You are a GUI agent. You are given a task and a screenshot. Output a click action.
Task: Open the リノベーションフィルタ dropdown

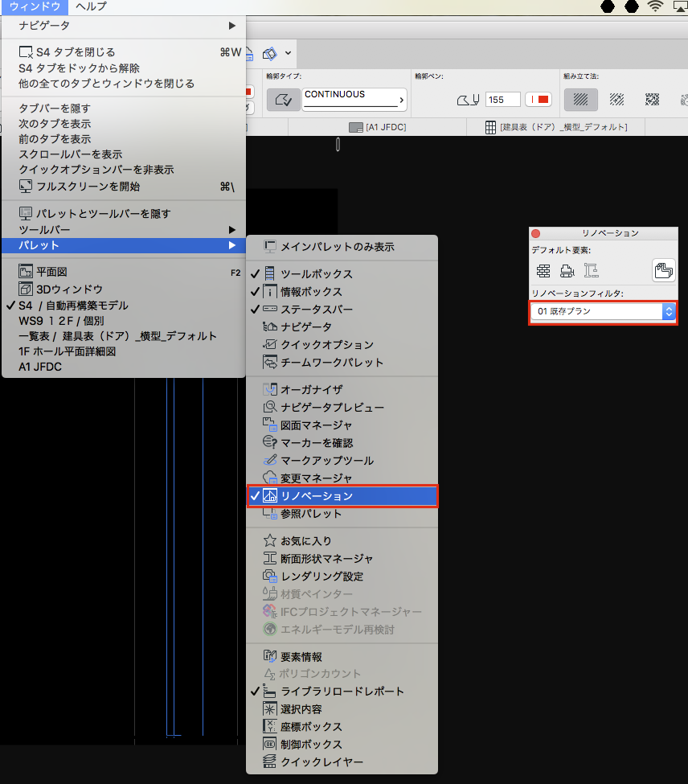pos(603,312)
